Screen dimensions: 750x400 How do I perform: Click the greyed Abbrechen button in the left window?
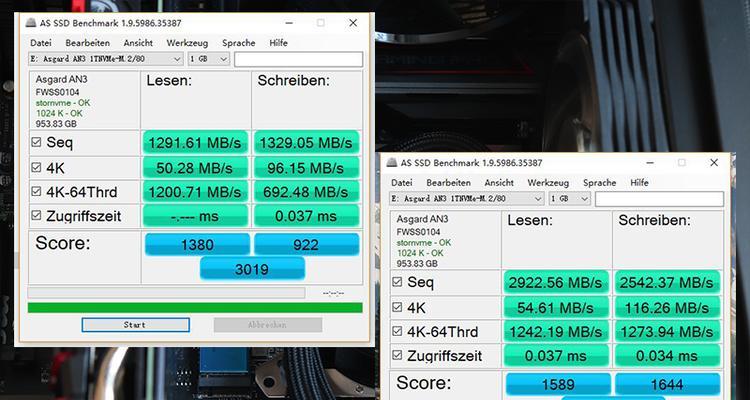(x=268, y=325)
